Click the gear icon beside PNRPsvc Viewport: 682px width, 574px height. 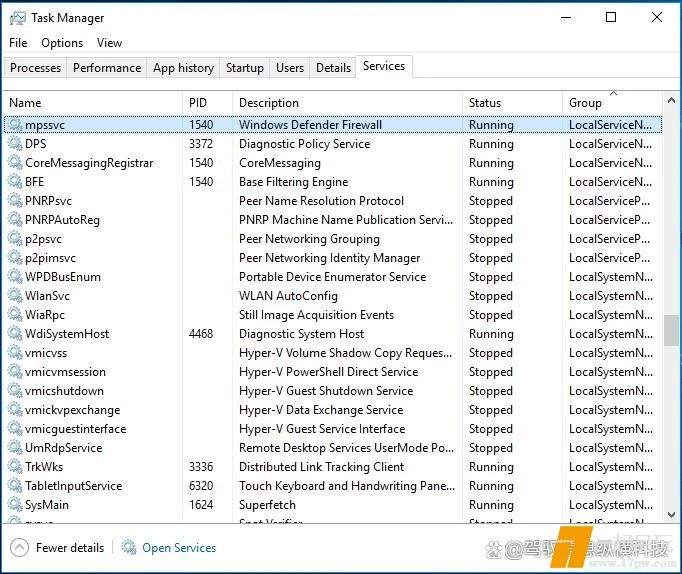[x=15, y=201]
